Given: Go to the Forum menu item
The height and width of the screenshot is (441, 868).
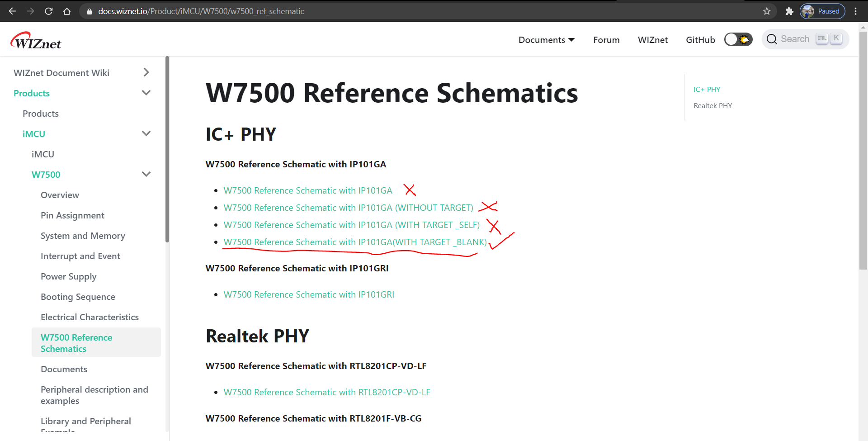Looking at the screenshot, I should (x=606, y=40).
